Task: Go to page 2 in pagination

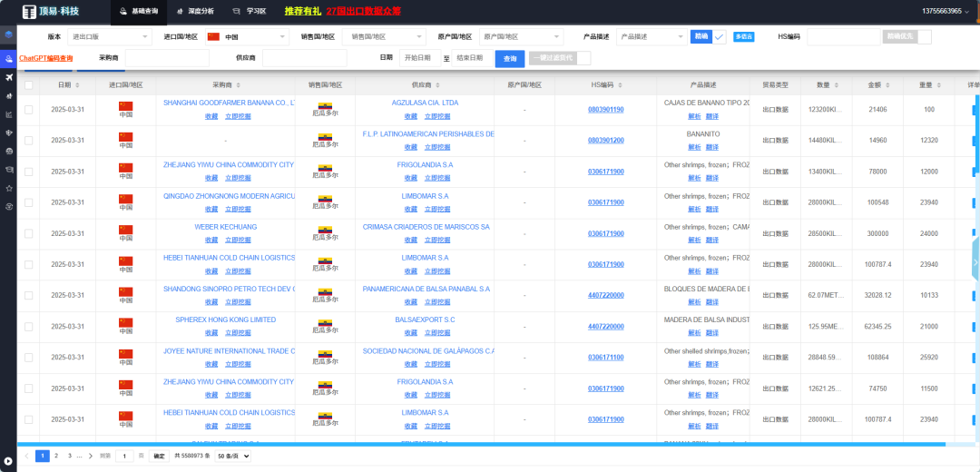Action: pos(56,457)
